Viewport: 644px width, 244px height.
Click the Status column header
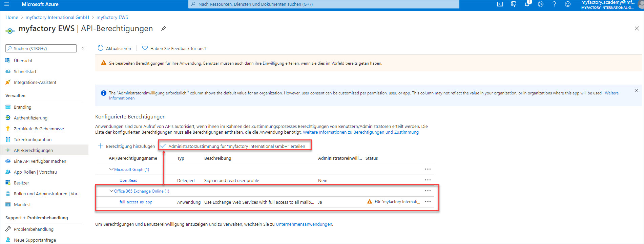point(372,158)
